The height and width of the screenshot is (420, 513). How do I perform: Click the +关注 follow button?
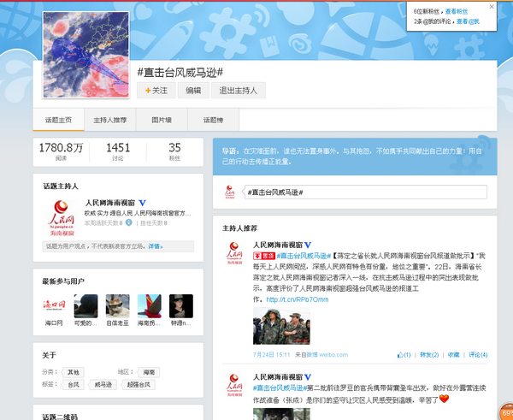coord(156,91)
